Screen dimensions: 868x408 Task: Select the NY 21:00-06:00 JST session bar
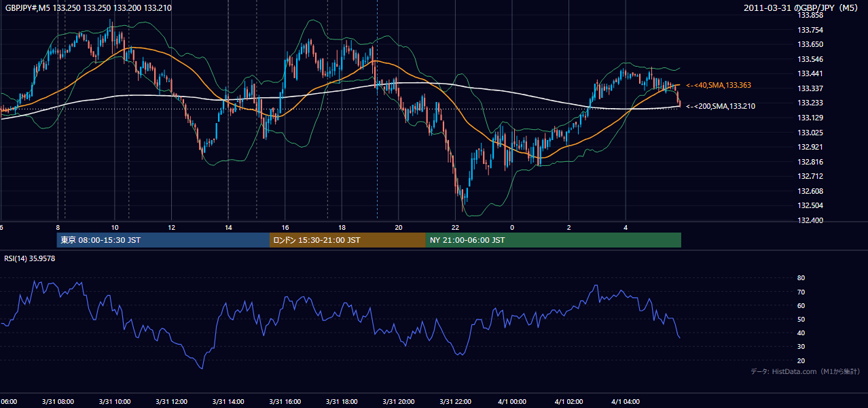[554, 240]
